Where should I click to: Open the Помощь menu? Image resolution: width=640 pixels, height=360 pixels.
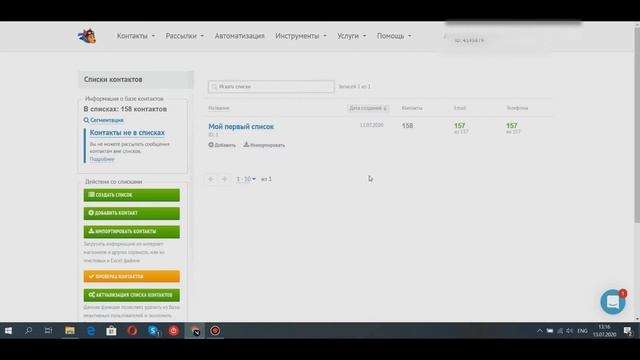(x=394, y=36)
